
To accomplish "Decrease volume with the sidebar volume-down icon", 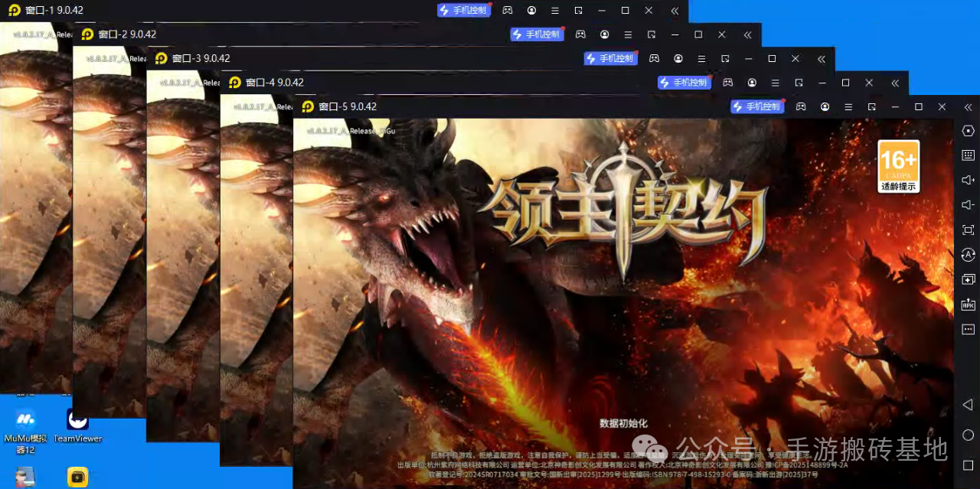I will [968, 204].
